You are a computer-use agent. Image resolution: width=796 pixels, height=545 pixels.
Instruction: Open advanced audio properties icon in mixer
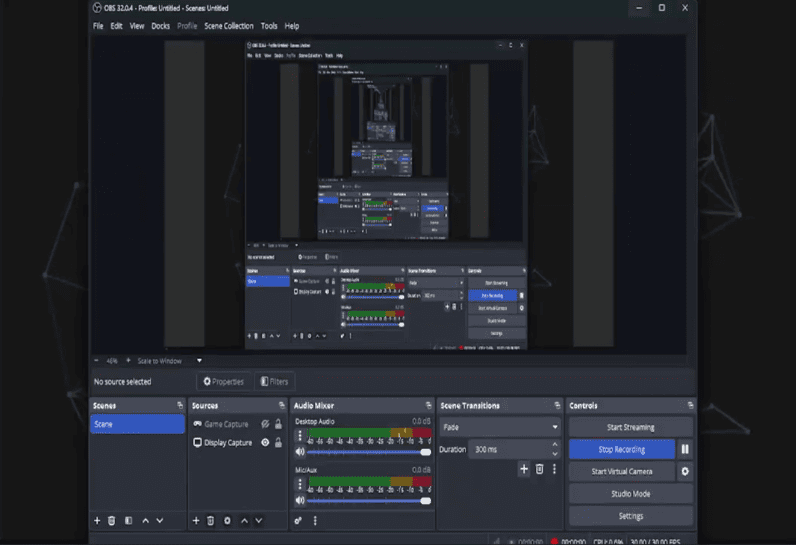coord(298,520)
